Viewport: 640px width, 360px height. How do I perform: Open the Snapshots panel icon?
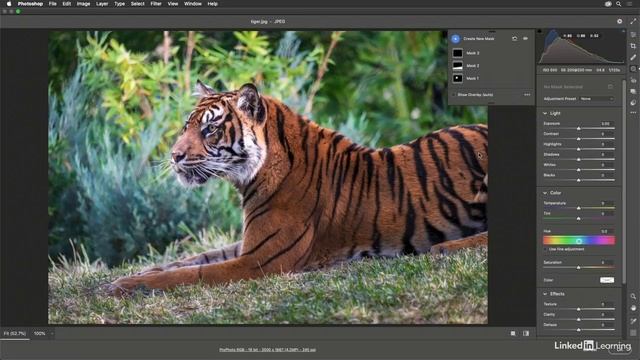[x=633, y=91]
